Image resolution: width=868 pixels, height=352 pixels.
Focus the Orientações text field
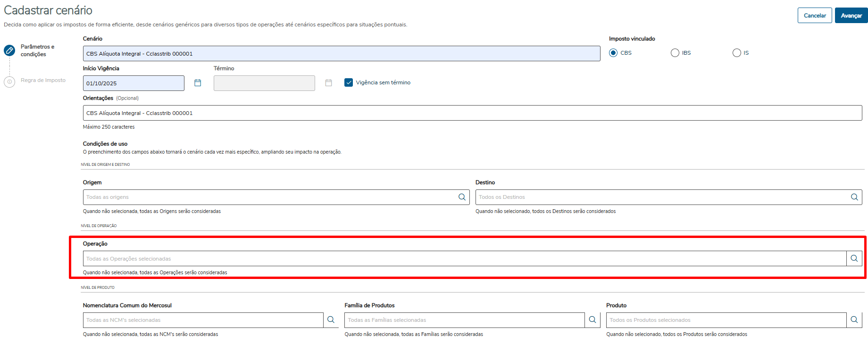pos(472,113)
